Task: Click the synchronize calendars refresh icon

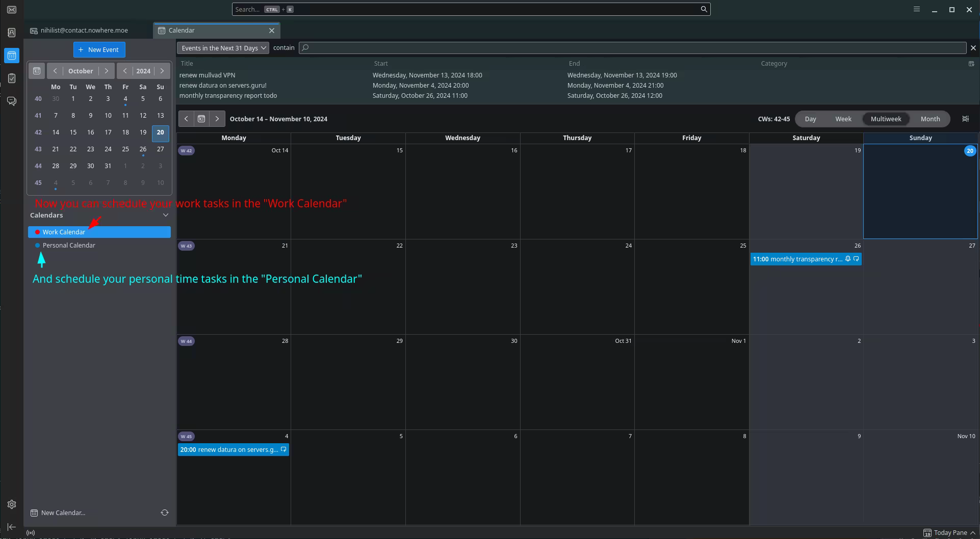Action: pyautogui.click(x=165, y=513)
